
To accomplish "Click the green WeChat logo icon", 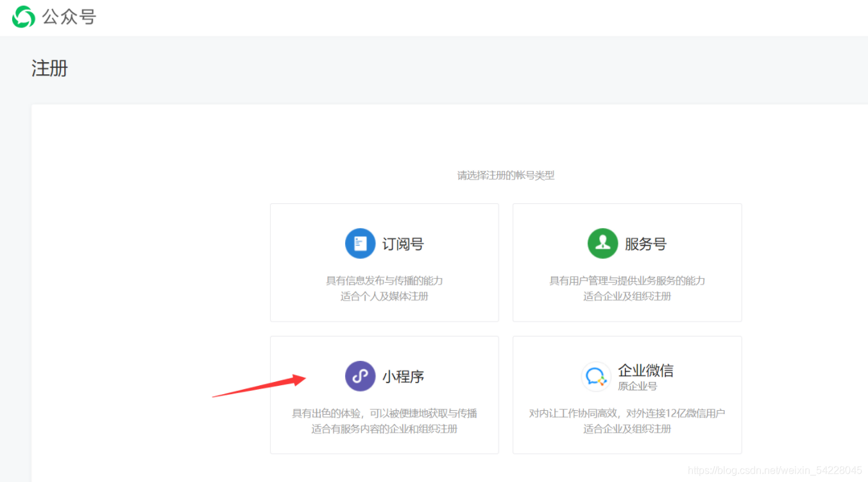I will [x=24, y=17].
